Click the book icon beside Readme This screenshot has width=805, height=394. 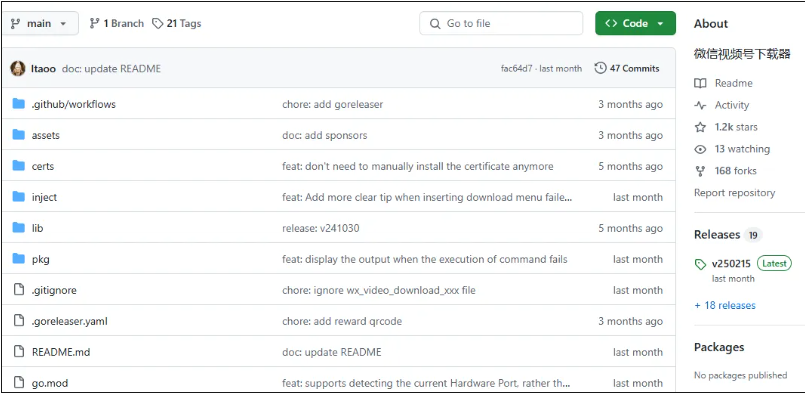700,83
